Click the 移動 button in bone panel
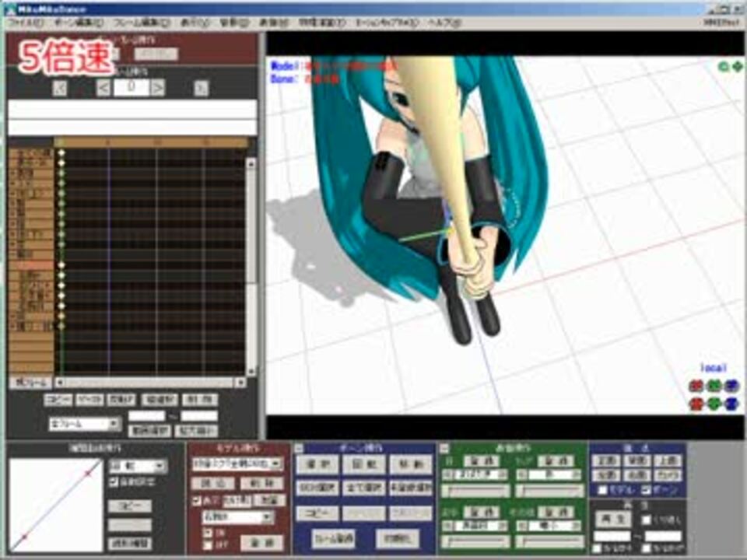Viewport: 747px width, 560px height. 411,464
